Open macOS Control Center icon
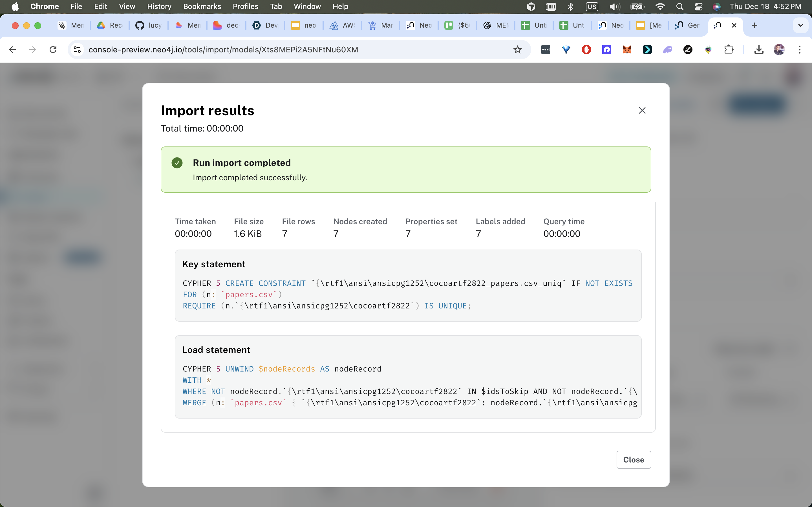Image resolution: width=812 pixels, height=507 pixels. pyautogui.click(x=698, y=6)
